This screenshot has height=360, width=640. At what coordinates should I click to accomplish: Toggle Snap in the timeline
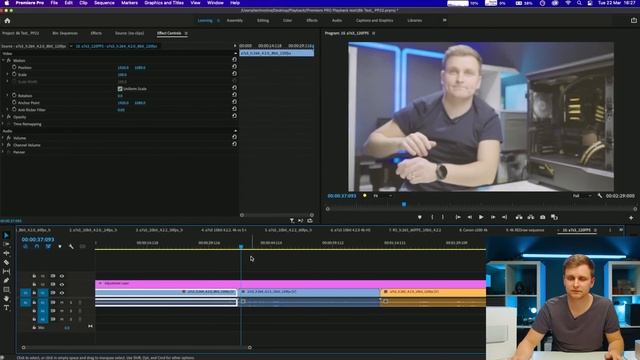click(37, 247)
